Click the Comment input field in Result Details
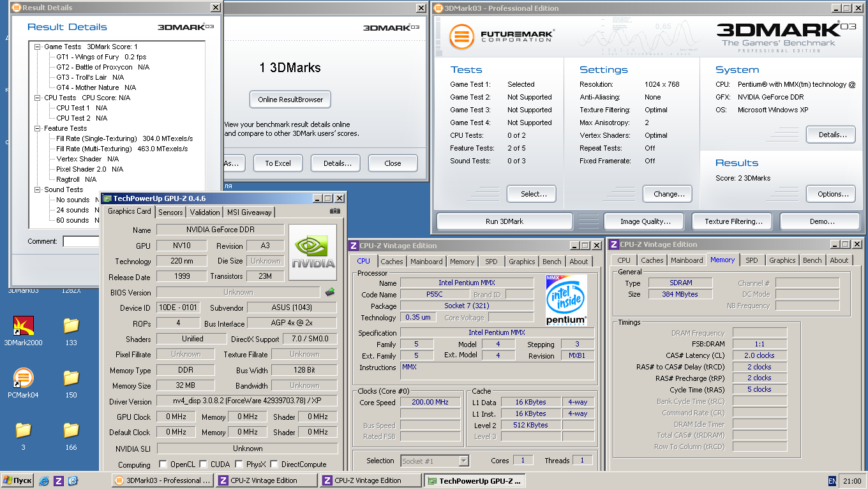This screenshot has height=490, width=868. coord(81,241)
